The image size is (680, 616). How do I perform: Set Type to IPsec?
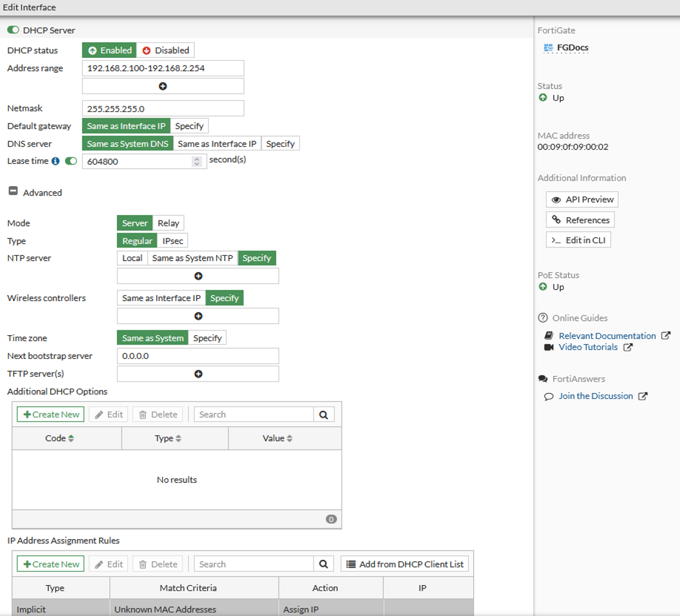(x=173, y=241)
